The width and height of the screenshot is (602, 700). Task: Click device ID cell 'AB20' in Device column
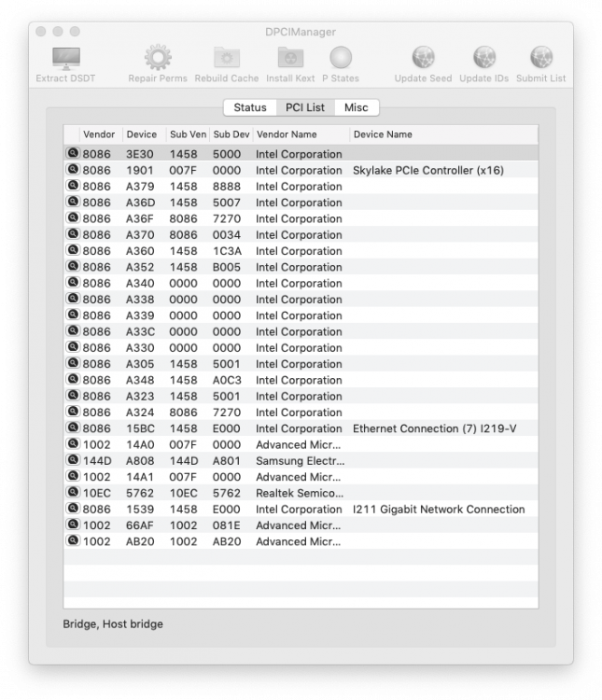pyautogui.click(x=140, y=541)
